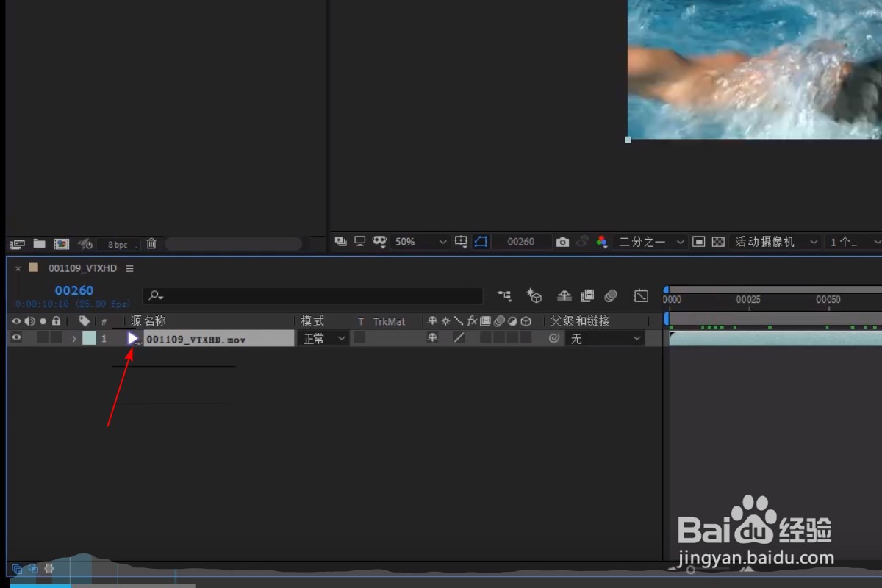
Task: Click Show Snapshot icon in viewer
Action: (582, 241)
